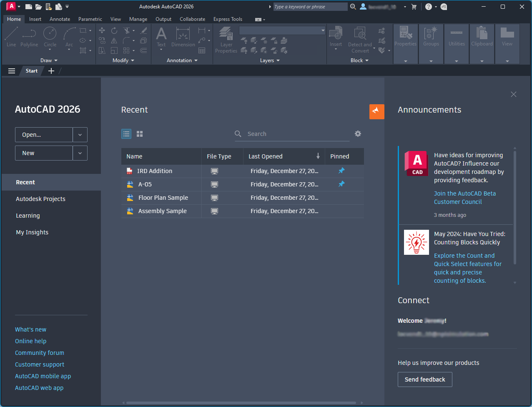532x407 pixels.
Task: Expand the Annotation panel
Action: (x=182, y=60)
